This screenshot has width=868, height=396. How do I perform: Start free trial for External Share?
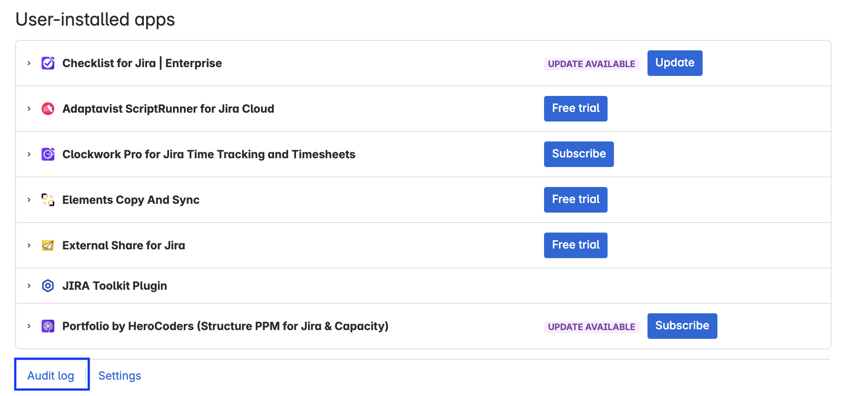click(576, 245)
